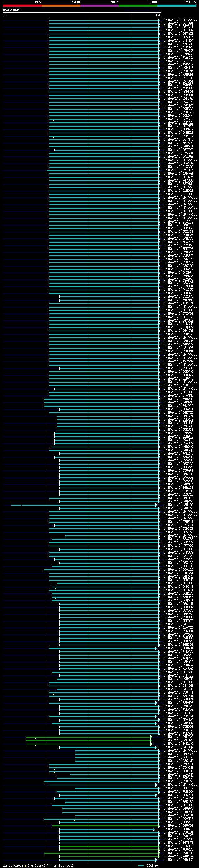
Task: Click hit label UniRef100_P62908
Action: 178,279
